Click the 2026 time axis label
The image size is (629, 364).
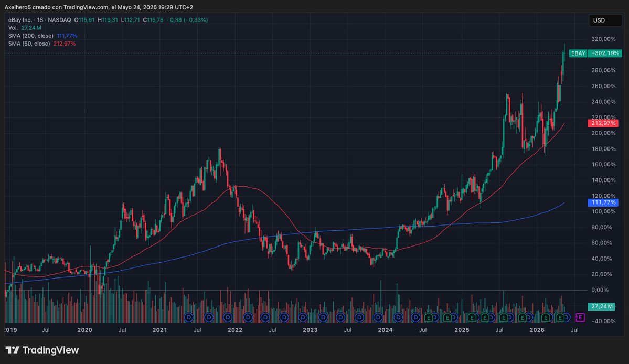pos(537,330)
